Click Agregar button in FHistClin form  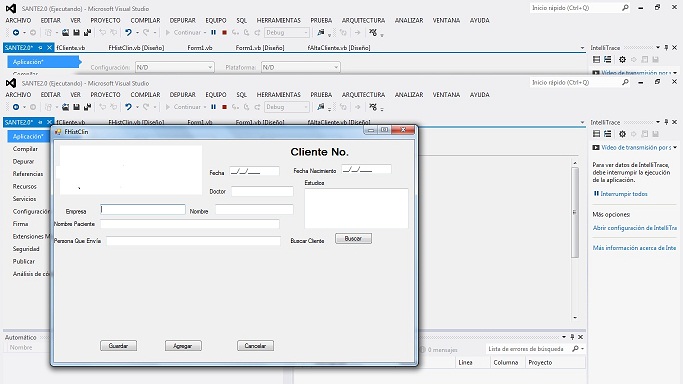pyautogui.click(x=183, y=346)
